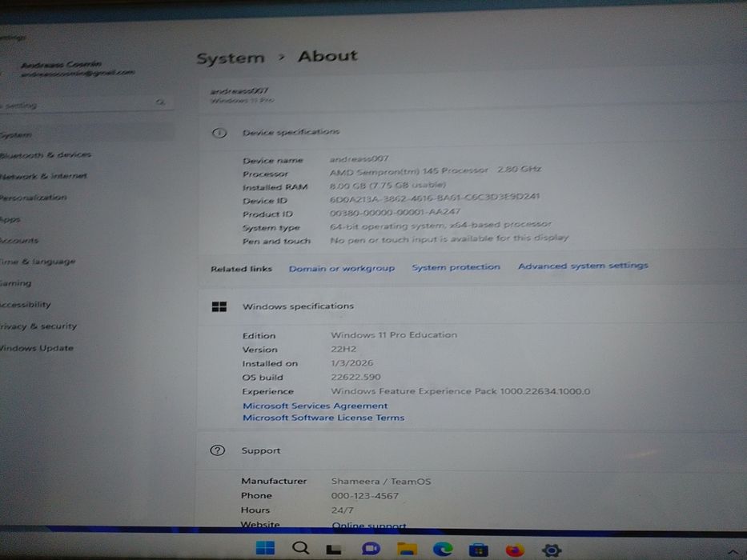Collapse the Windows specifications section header
The height and width of the screenshot is (560, 747).
[472, 306]
